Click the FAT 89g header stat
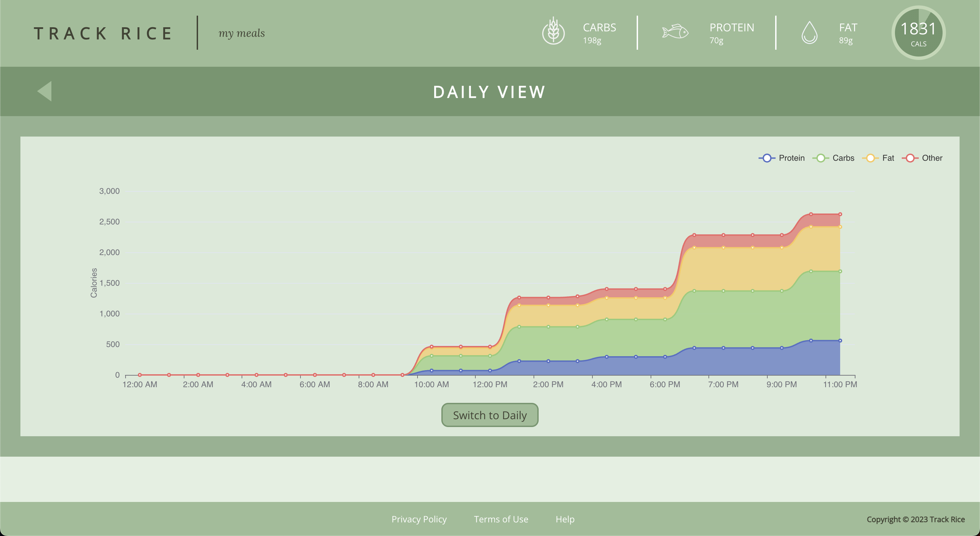 pos(848,33)
